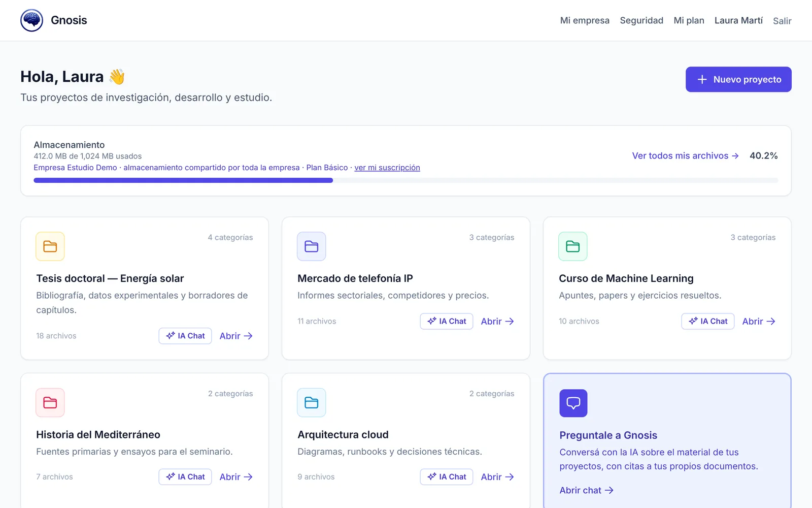Log out with the Salir link
The width and height of the screenshot is (812, 508).
782,21
